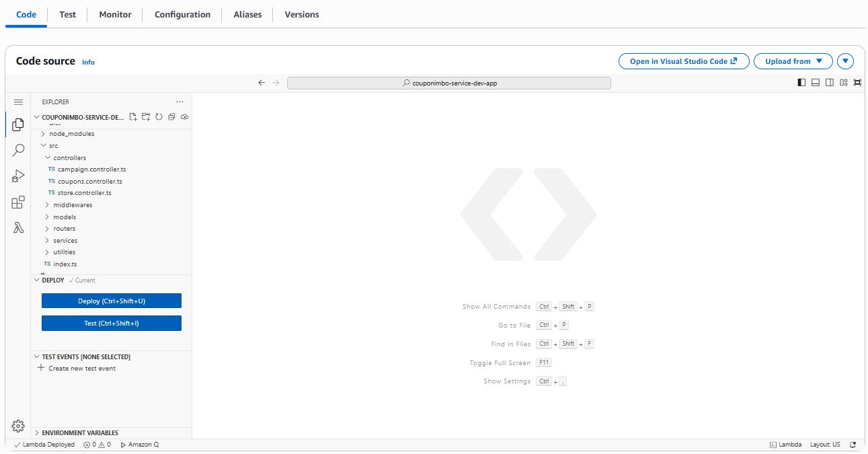Screen dimensions: 868x454
Task: Click the Go Back arrow
Action: coord(262,83)
